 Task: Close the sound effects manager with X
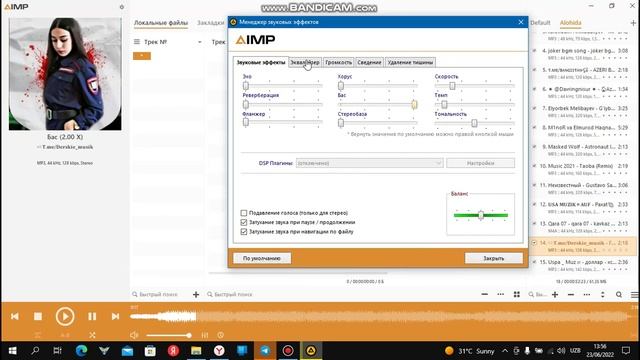521,22
